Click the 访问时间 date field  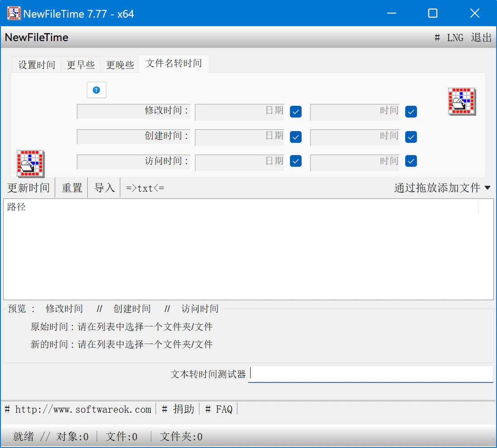click(x=240, y=163)
